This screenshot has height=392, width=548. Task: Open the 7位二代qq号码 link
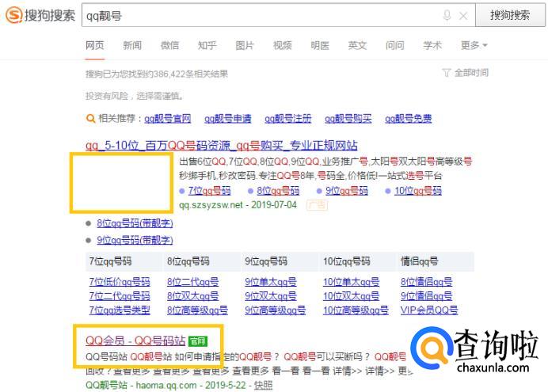(x=120, y=296)
